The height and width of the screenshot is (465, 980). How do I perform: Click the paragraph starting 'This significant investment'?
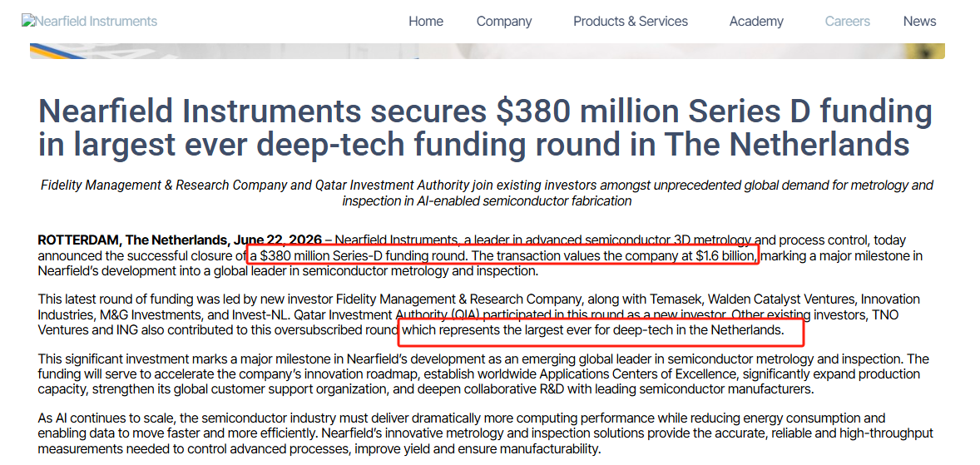click(483, 374)
